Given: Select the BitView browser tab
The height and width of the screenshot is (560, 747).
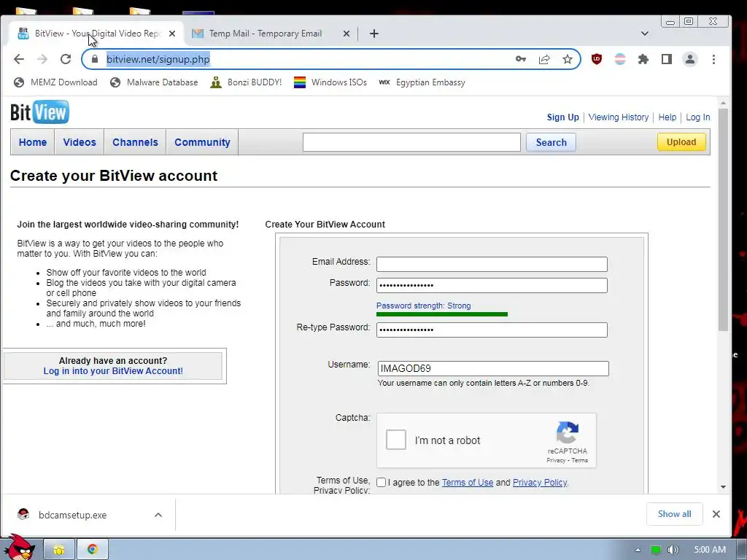Looking at the screenshot, I should [x=97, y=34].
